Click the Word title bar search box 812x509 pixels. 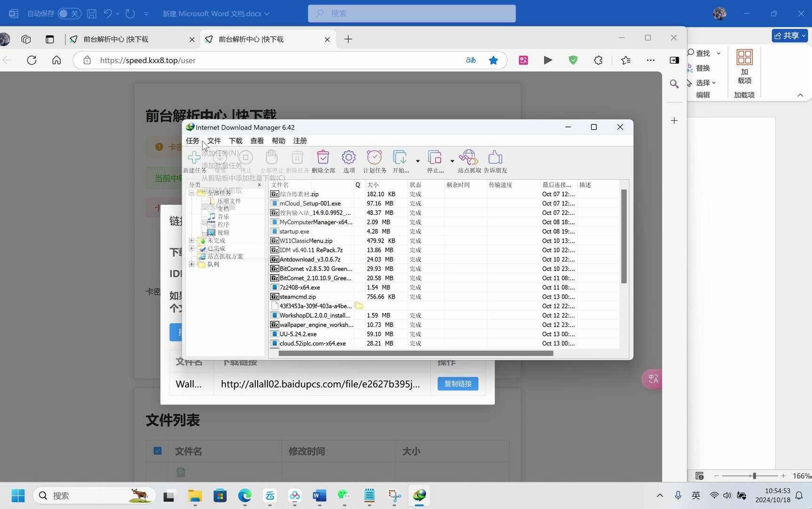point(412,14)
